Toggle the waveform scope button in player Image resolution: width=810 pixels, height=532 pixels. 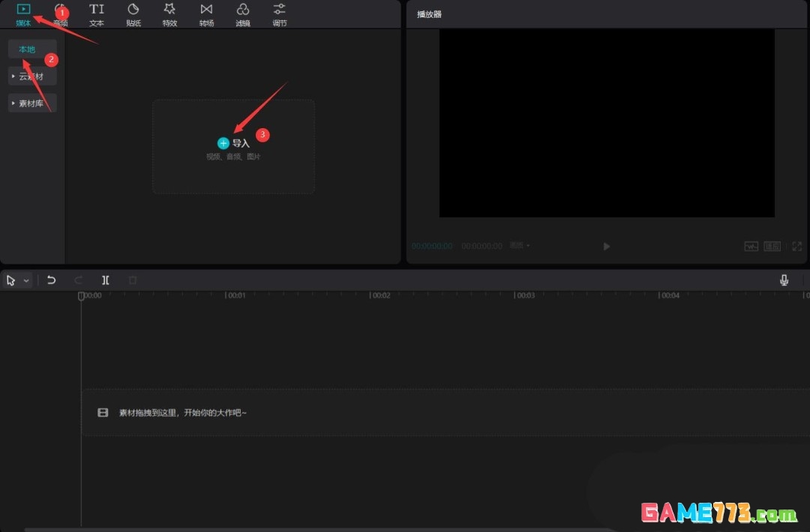pyautogui.click(x=751, y=246)
